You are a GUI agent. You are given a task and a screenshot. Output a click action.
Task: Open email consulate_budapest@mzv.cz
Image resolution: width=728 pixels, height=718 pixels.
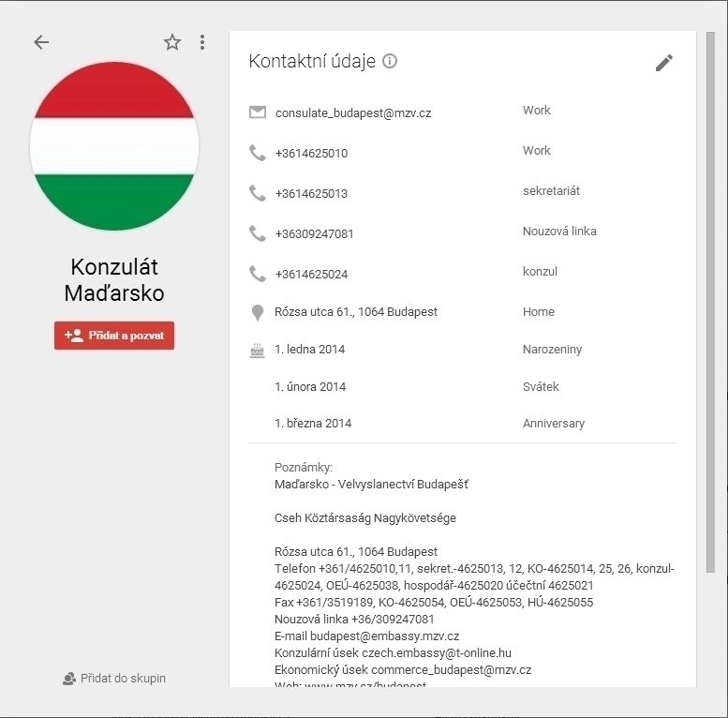pos(353,112)
